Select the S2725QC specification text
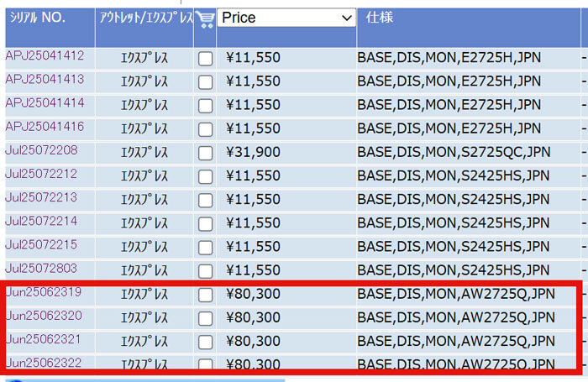Screen dimensions: 588x382 (454, 152)
